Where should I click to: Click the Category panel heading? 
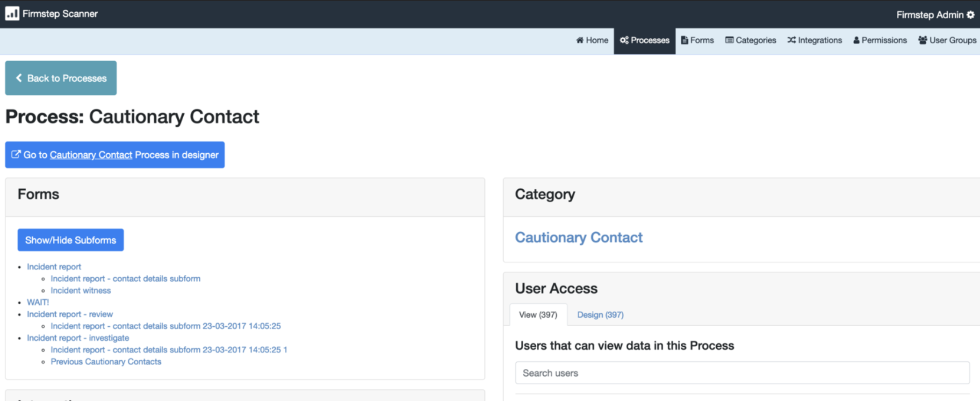pos(545,194)
